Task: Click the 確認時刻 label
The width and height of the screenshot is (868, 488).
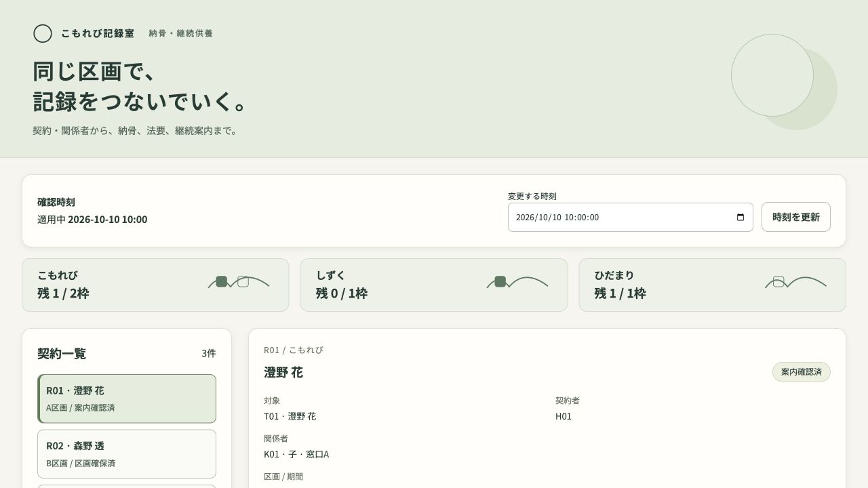Action: coord(56,202)
